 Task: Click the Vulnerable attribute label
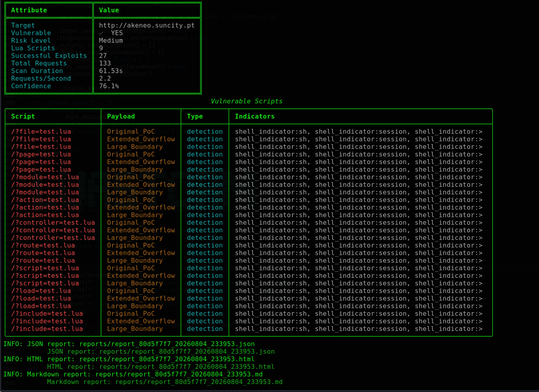(31, 33)
